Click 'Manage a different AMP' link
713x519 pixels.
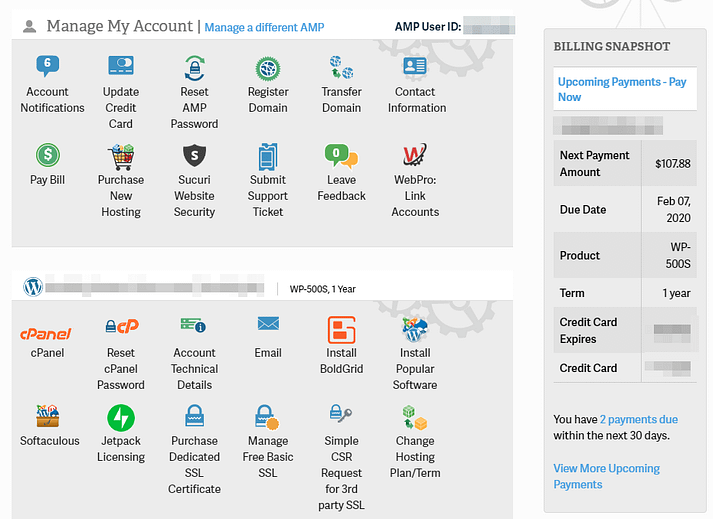coord(264,27)
